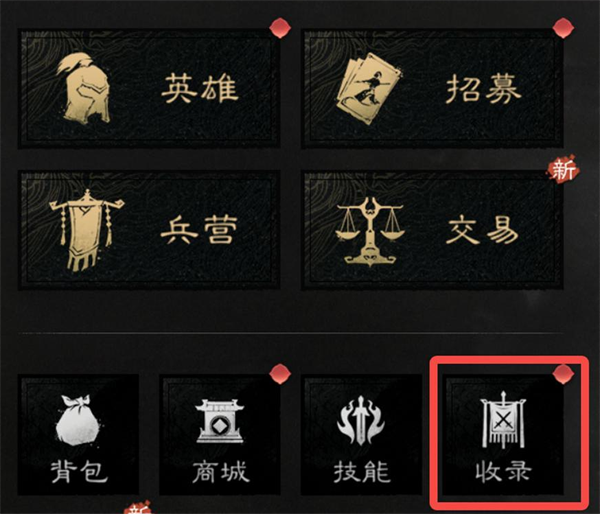Open the flaming sword skills icon
The height and width of the screenshot is (514, 600).
pyautogui.click(x=360, y=421)
